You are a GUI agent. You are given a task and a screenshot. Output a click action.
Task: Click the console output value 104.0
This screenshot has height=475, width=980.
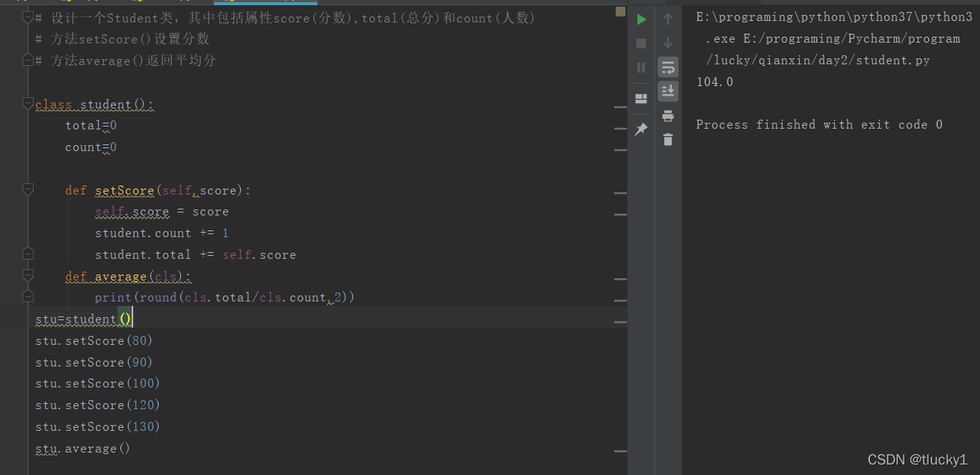pyautogui.click(x=714, y=82)
